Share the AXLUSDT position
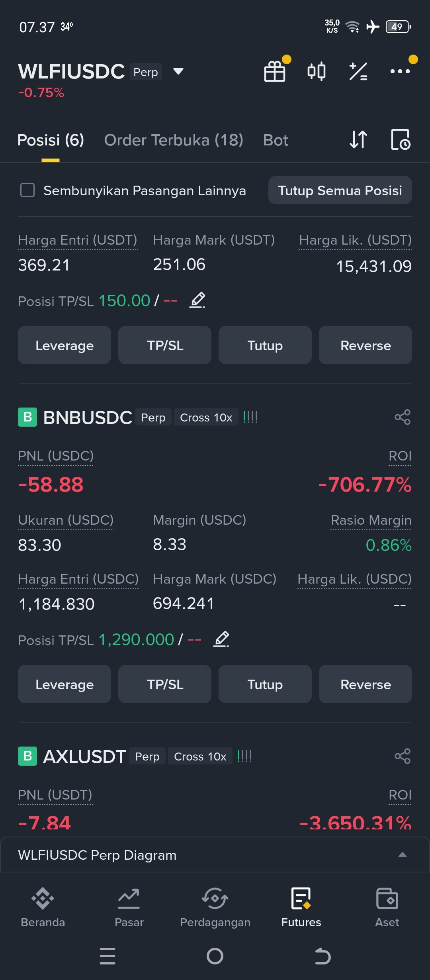The image size is (430, 980). coord(403,756)
